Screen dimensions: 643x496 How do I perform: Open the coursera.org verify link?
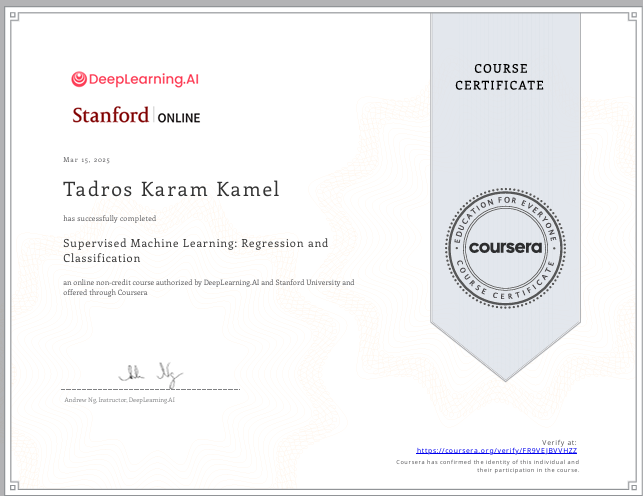tap(497, 450)
